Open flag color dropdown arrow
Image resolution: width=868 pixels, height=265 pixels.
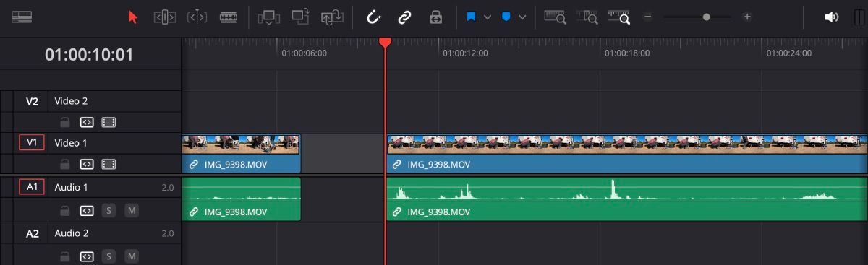click(x=488, y=17)
